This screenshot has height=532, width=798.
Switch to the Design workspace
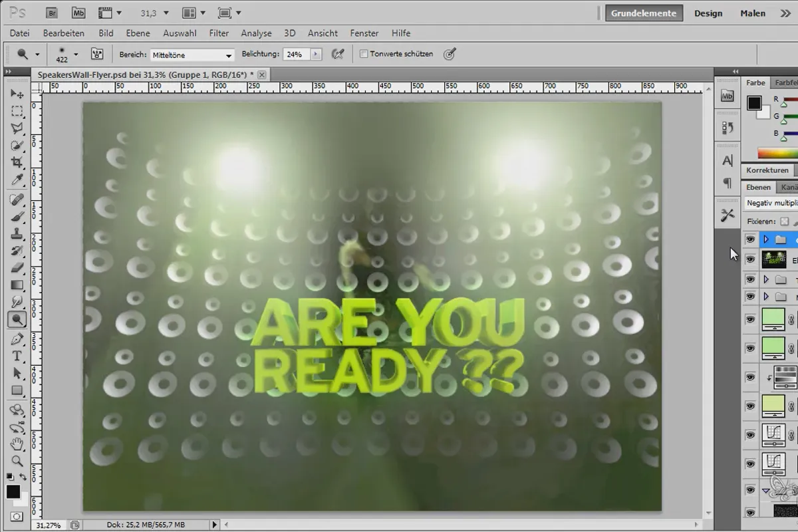pyautogui.click(x=708, y=13)
